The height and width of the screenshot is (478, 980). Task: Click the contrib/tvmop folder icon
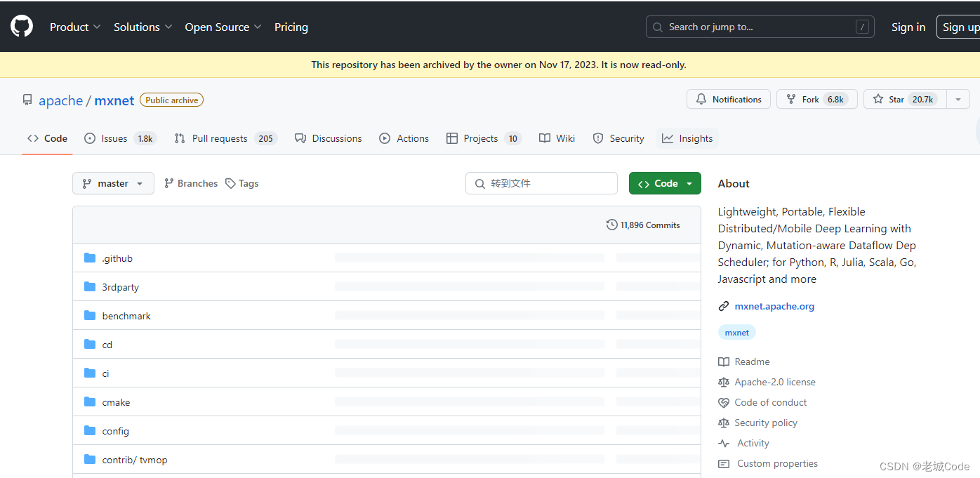(90, 459)
